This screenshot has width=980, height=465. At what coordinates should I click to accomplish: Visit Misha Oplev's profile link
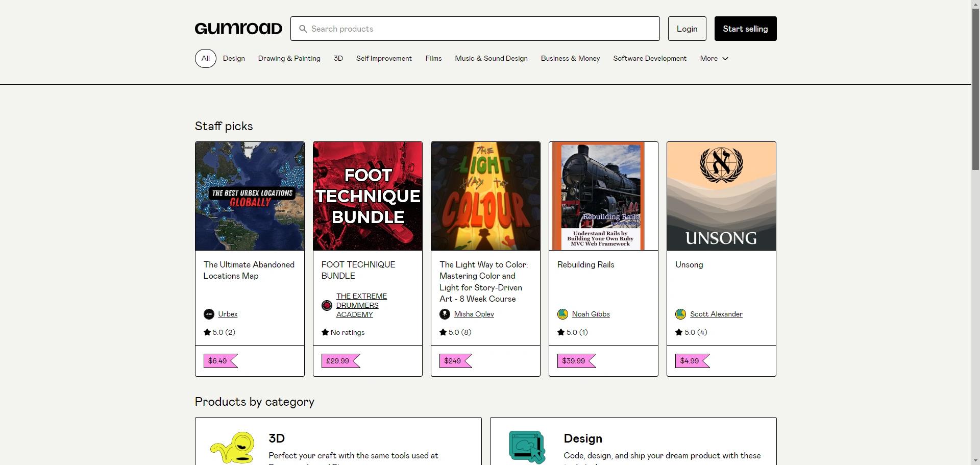474,314
